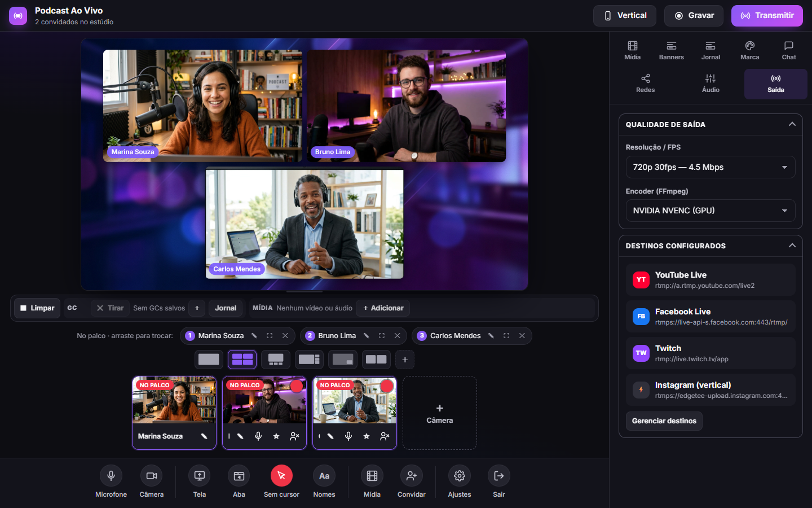812x508 pixels.
Task: Open the Áudio panel tab
Action: tap(710, 84)
